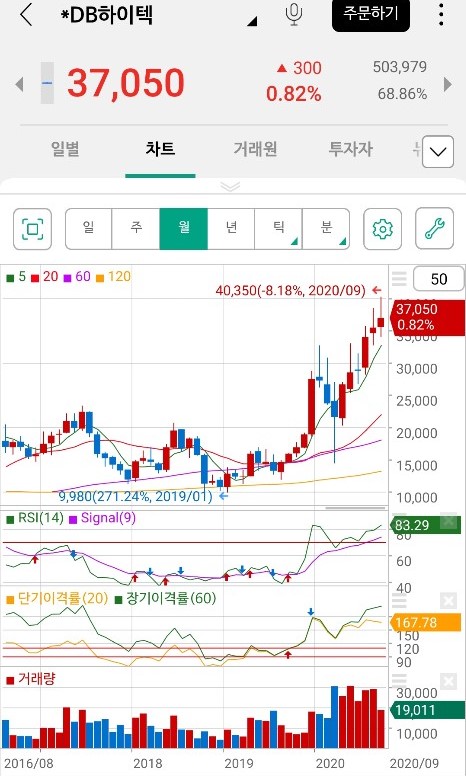Click the 19,011 volume value tag
The height and width of the screenshot is (776, 466).
pos(427,711)
